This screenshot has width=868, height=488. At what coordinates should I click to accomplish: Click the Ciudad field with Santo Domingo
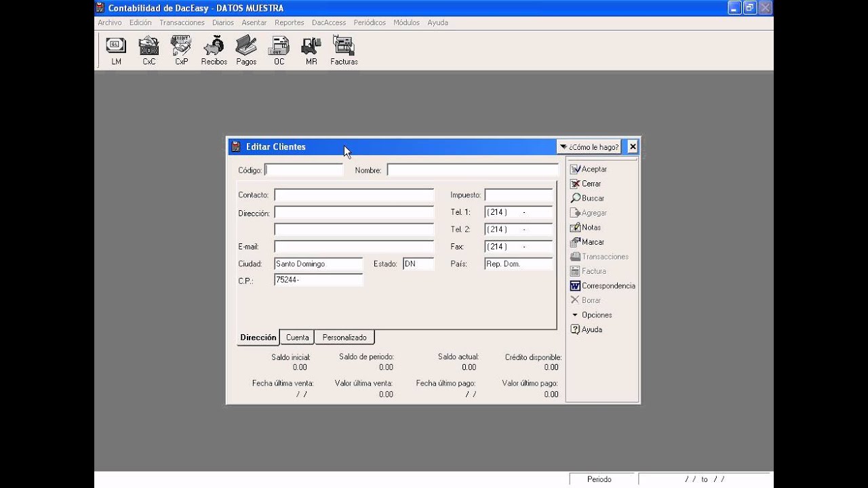click(x=319, y=264)
